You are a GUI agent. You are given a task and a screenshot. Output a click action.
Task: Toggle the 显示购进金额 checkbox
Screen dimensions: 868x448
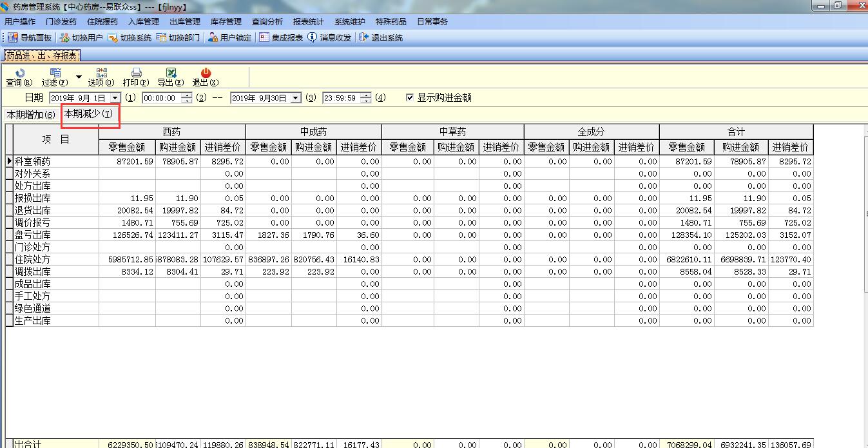(x=410, y=98)
